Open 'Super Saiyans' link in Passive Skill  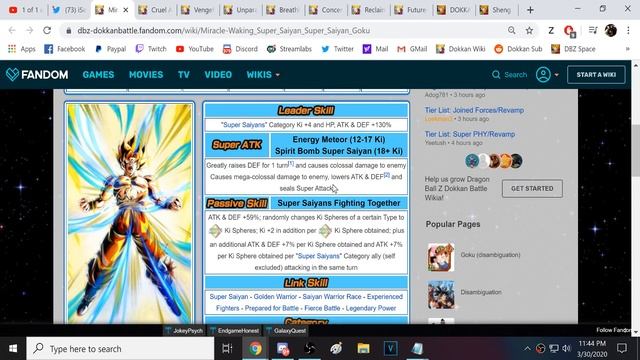point(318,256)
